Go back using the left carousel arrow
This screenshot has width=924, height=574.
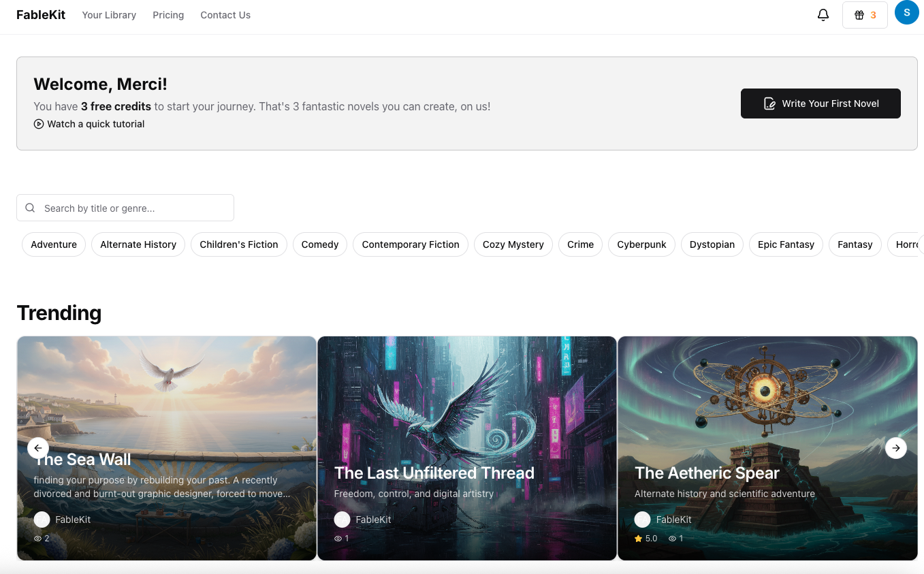(38, 448)
